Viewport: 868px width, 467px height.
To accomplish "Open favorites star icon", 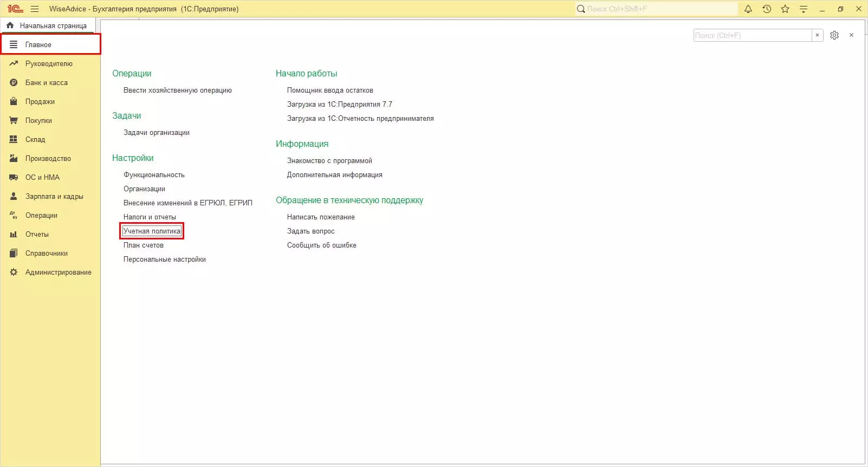I will coord(785,9).
